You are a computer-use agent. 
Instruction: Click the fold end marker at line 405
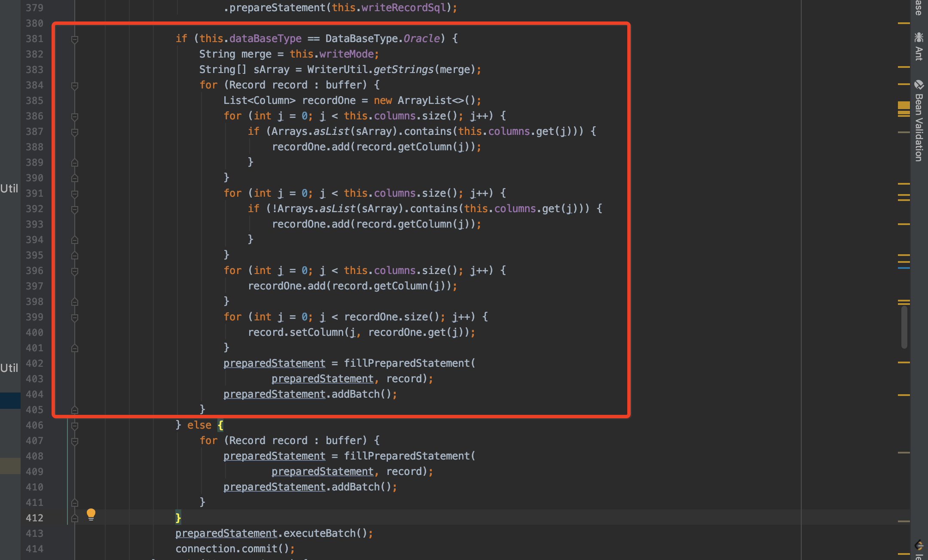tap(75, 410)
